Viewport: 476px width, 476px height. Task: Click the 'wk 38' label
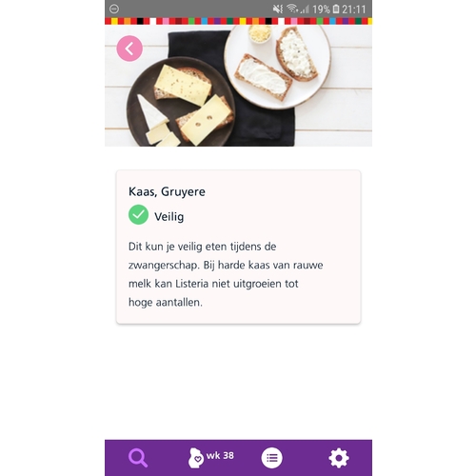click(220, 456)
